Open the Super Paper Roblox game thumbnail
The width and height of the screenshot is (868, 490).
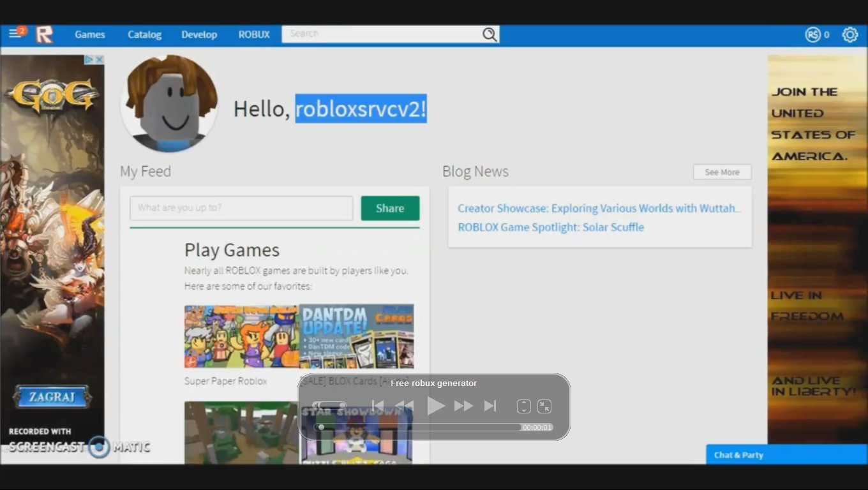(x=241, y=336)
